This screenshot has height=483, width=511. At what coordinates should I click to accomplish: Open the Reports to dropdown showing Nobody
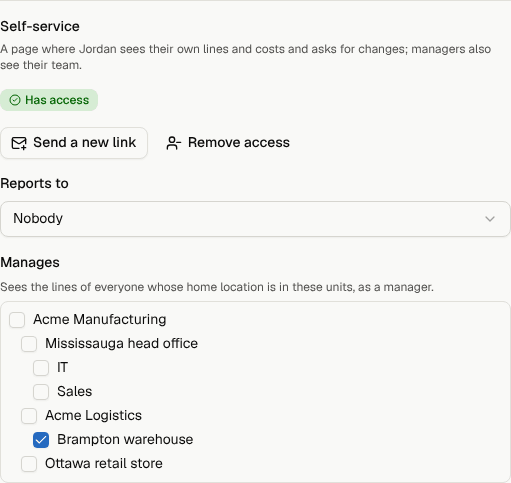click(x=255, y=219)
